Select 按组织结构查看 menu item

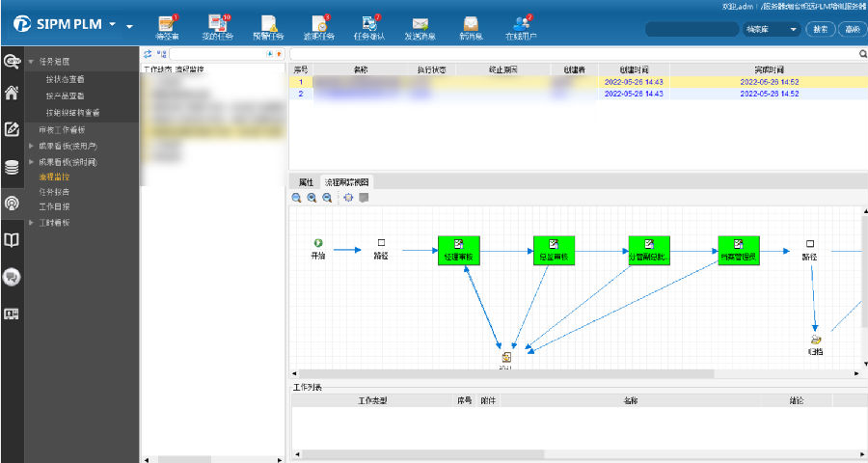(73, 113)
